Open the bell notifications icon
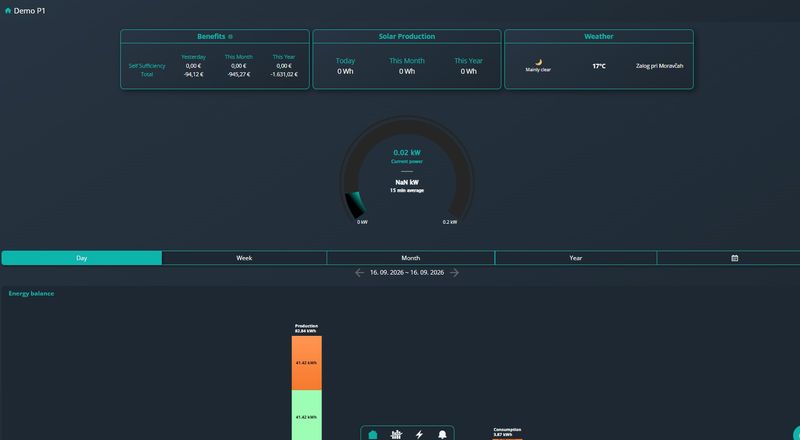 442,434
